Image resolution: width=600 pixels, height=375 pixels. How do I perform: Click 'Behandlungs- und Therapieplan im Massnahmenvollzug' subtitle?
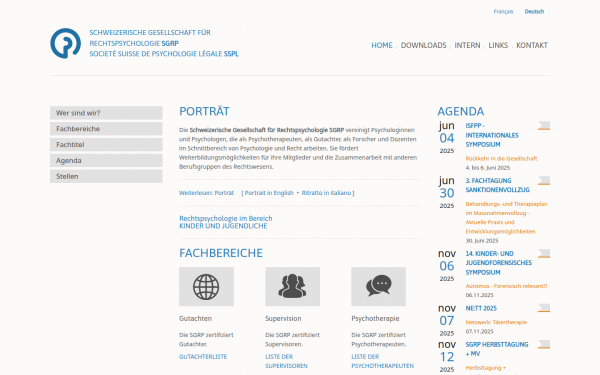coord(506,218)
